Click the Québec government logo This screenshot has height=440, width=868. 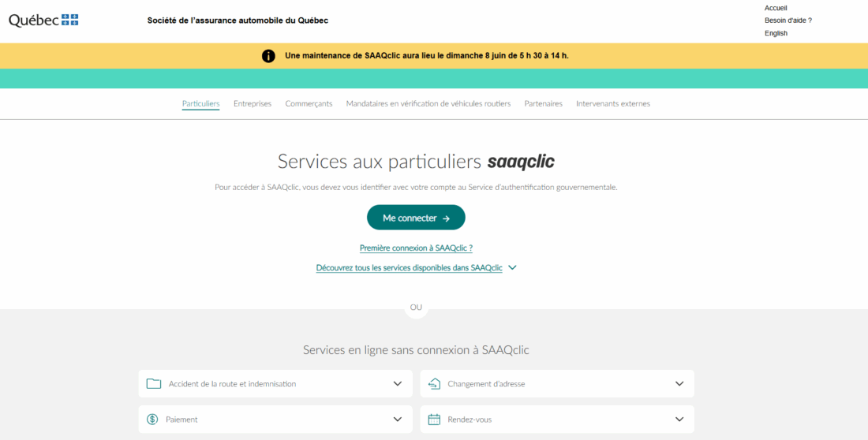click(43, 21)
